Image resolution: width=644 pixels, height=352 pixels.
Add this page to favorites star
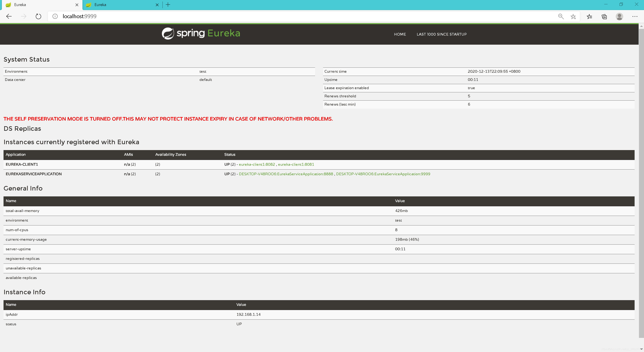pos(573,16)
